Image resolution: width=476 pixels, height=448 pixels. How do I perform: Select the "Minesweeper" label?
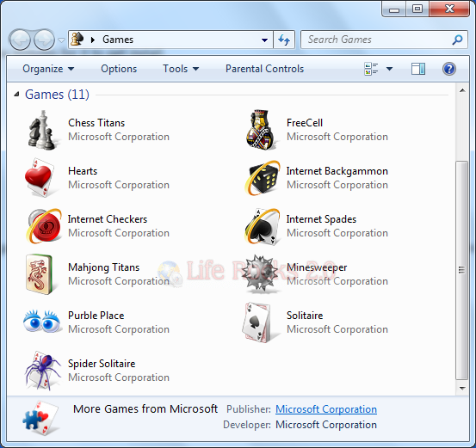317,267
